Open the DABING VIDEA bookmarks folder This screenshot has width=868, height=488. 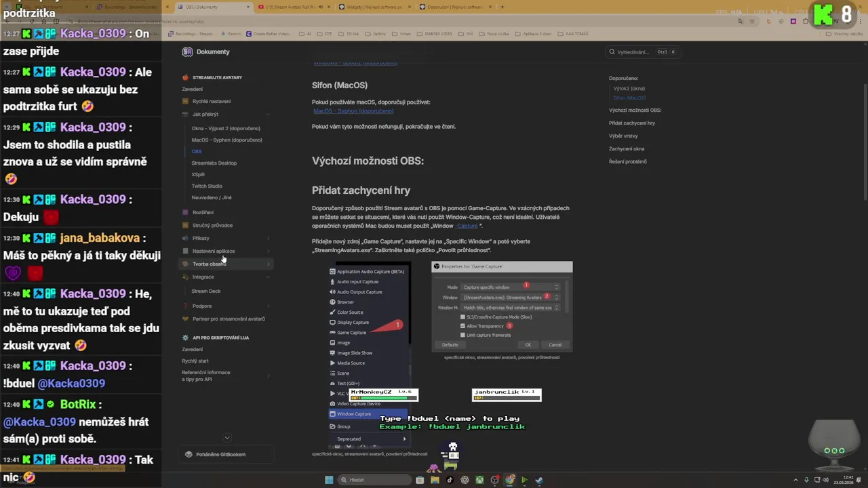pos(434,33)
